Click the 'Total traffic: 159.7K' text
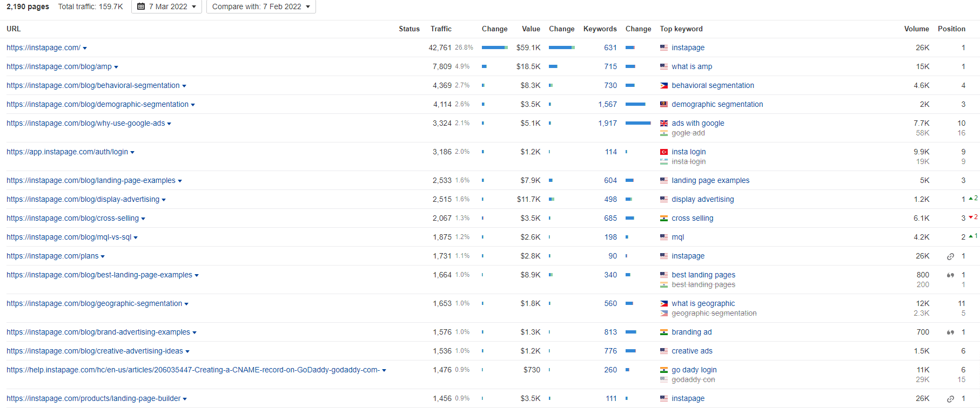This screenshot has height=408, width=980. 91,6
